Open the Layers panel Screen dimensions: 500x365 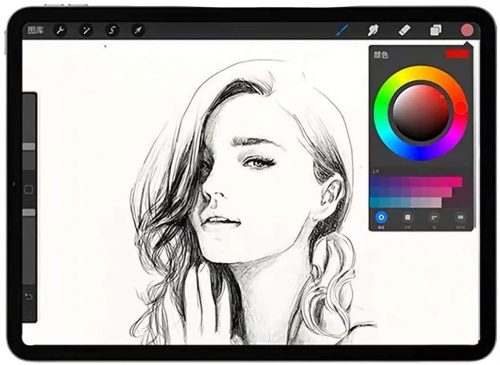coord(436,30)
